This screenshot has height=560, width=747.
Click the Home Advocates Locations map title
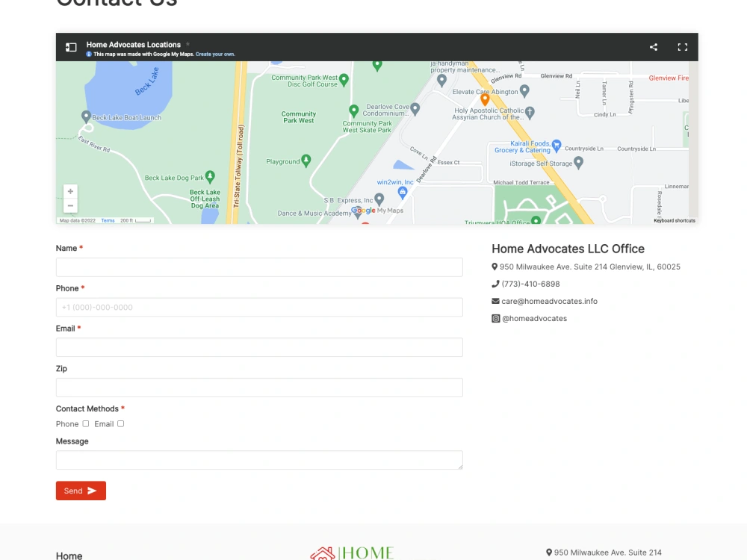coord(134,45)
